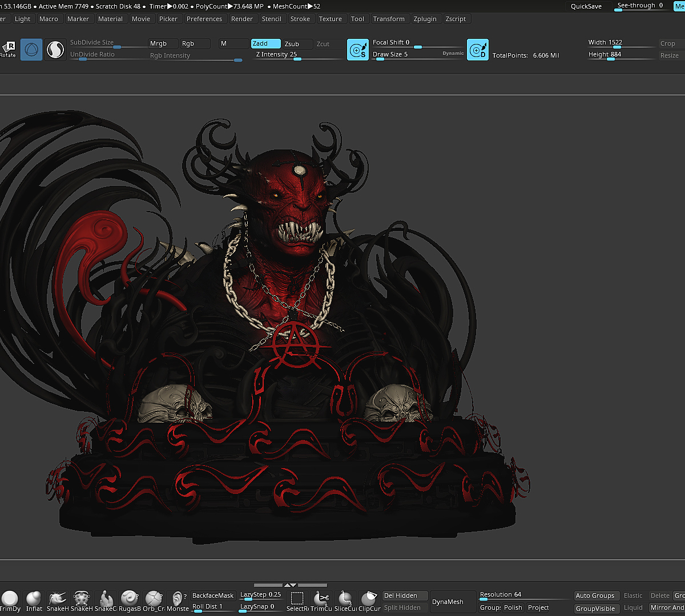Toggle Zcut mode
685x616 pixels.
(330, 43)
